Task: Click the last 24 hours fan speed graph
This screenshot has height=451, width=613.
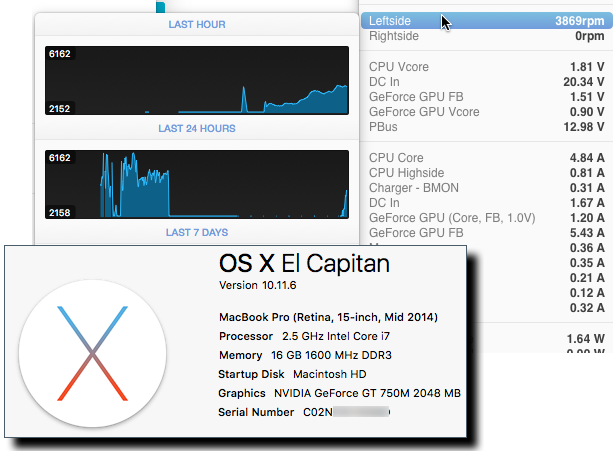Action: (x=197, y=184)
